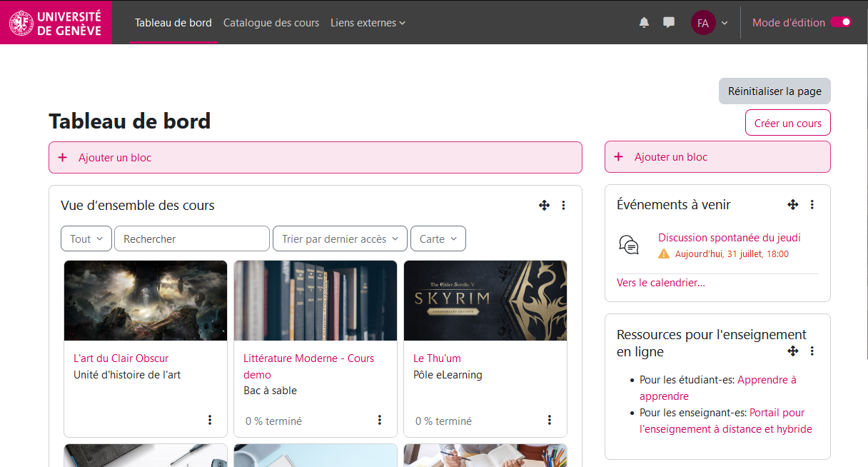The height and width of the screenshot is (467, 868).
Task: Click the Mode d'édition label
Action: 789,23
